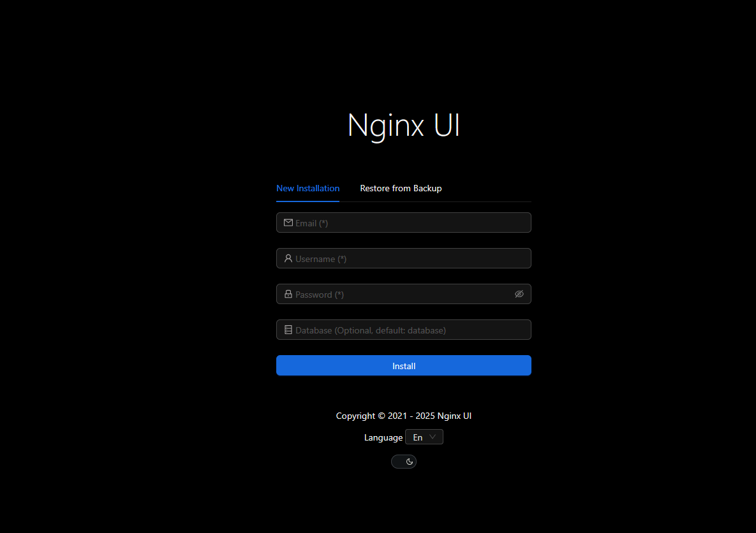Click the blue Install button
The height and width of the screenshot is (533, 756).
(x=404, y=365)
